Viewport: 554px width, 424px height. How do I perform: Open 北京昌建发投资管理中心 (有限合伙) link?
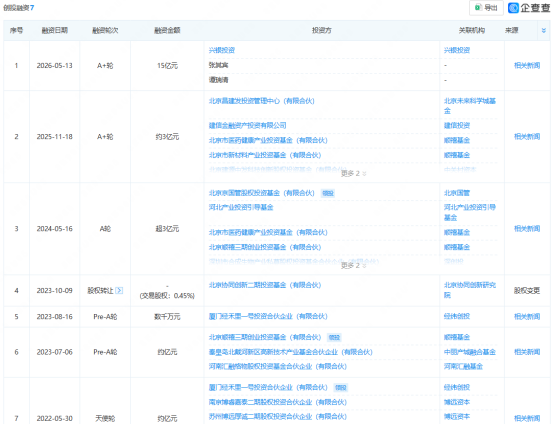pyautogui.click(x=261, y=101)
